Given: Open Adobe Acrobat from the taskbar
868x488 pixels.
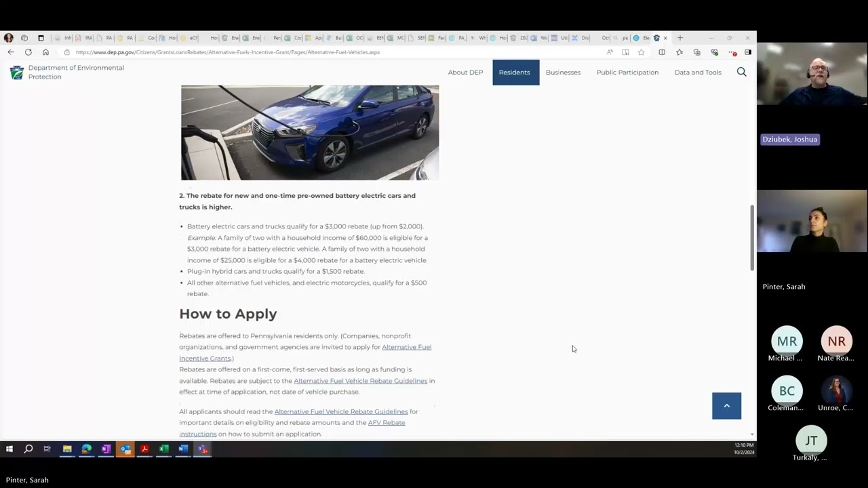Looking at the screenshot, I should point(144,449).
